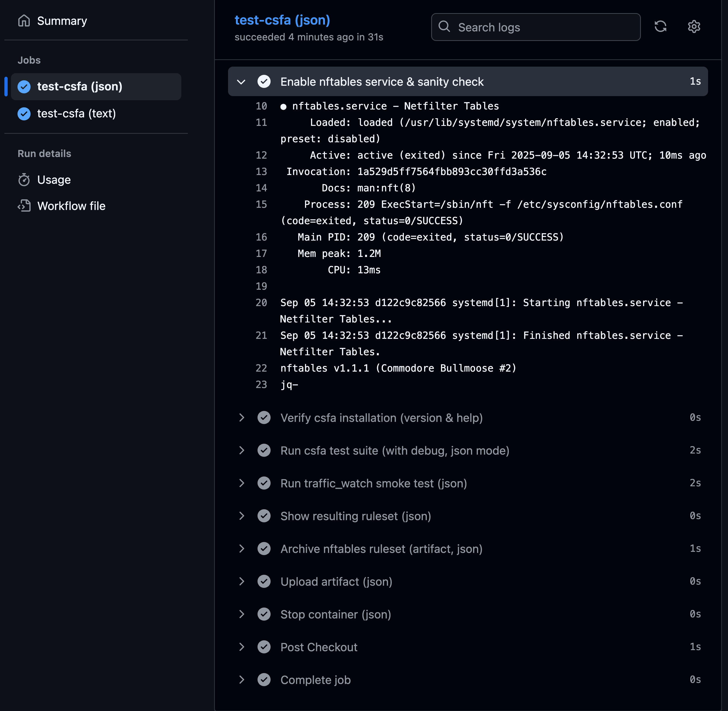Click the Usage stopwatch icon

tap(24, 180)
